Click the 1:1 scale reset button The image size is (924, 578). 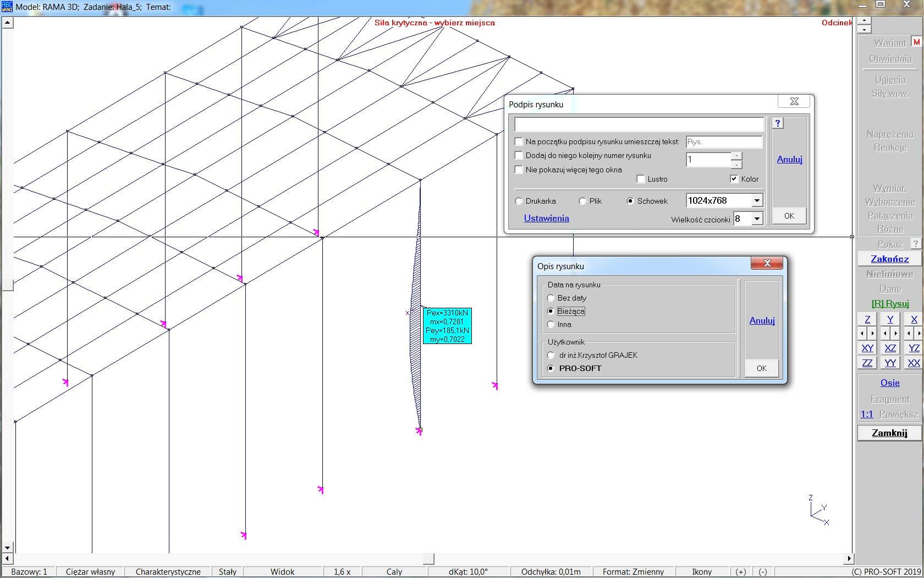tap(867, 414)
